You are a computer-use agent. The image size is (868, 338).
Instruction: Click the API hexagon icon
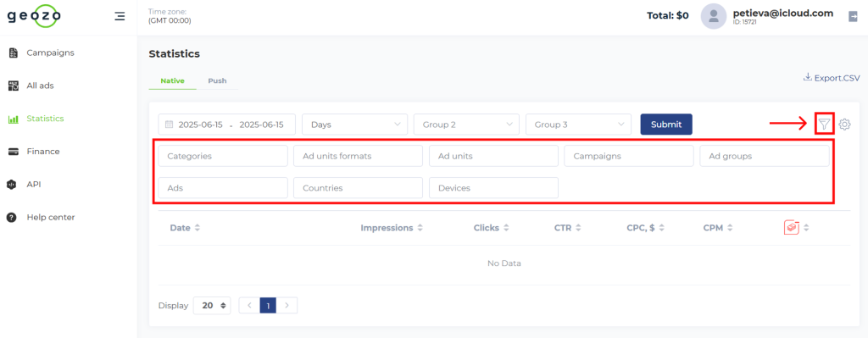[12, 185]
